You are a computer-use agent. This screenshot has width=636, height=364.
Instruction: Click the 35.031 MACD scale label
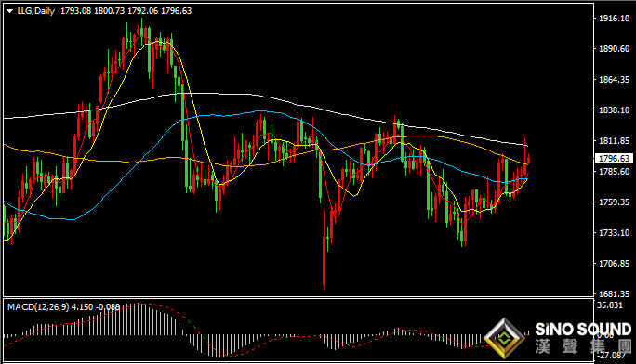click(610, 305)
